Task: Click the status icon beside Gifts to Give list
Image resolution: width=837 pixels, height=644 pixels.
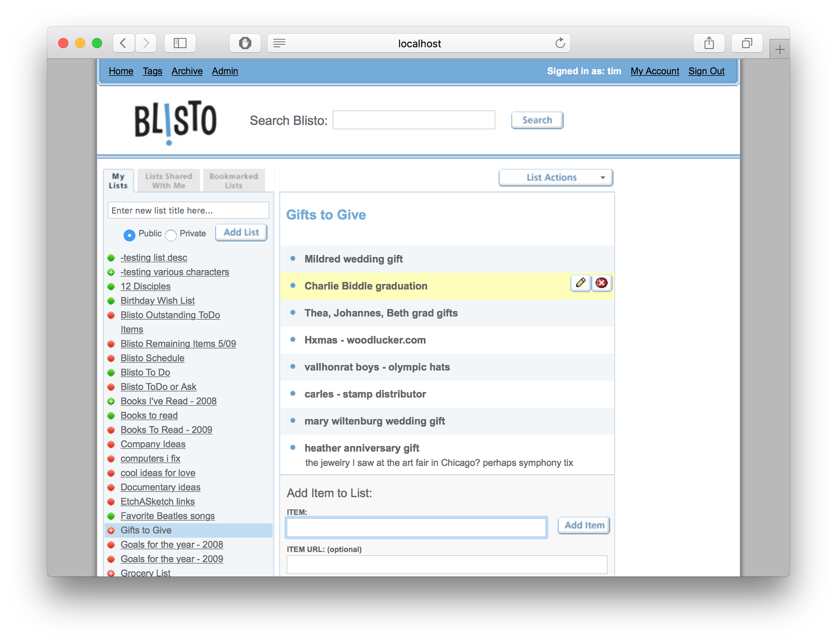Action: [111, 530]
